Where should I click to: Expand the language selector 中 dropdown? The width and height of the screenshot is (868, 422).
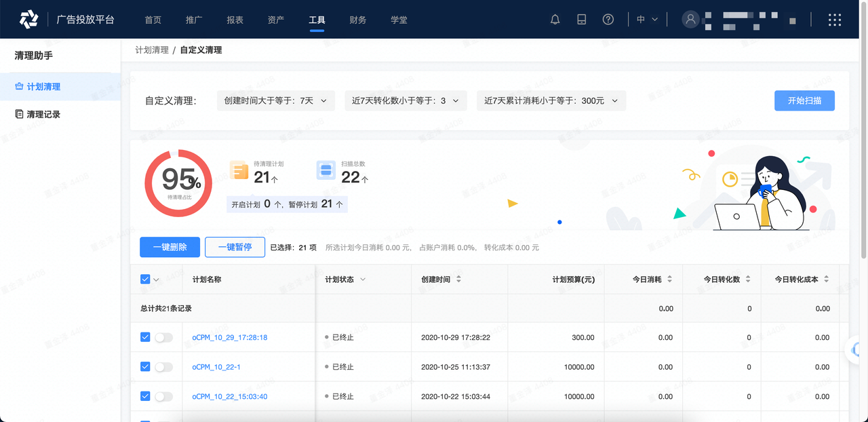(646, 19)
